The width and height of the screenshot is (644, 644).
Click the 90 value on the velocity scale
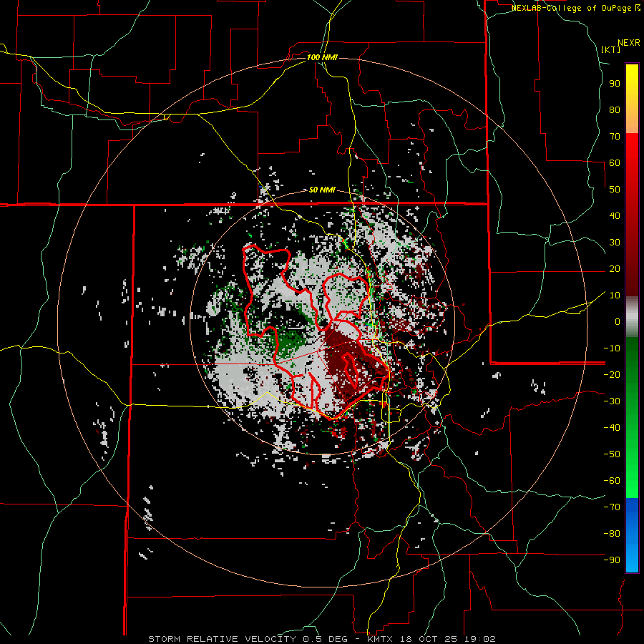click(x=615, y=84)
